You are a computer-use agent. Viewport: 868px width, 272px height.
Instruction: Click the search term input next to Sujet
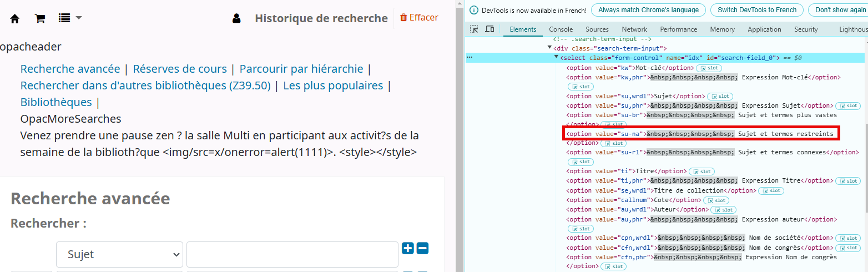click(x=292, y=254)
